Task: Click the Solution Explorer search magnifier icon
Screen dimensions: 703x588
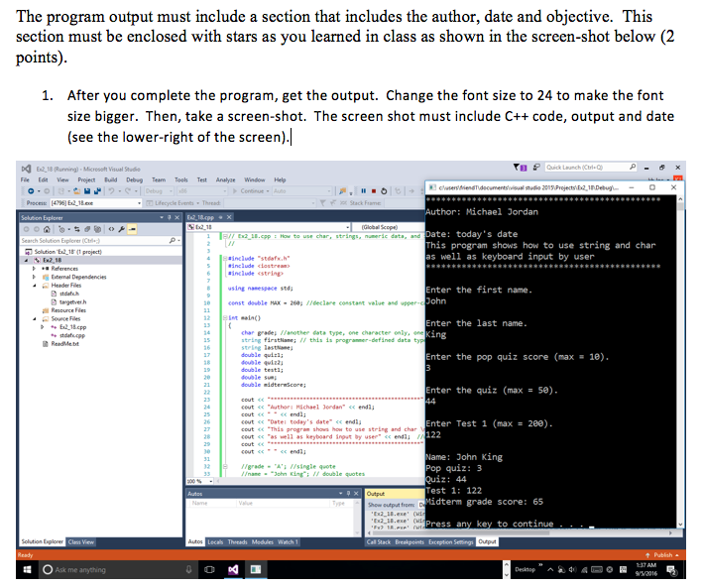Action: tap(173, 241)
